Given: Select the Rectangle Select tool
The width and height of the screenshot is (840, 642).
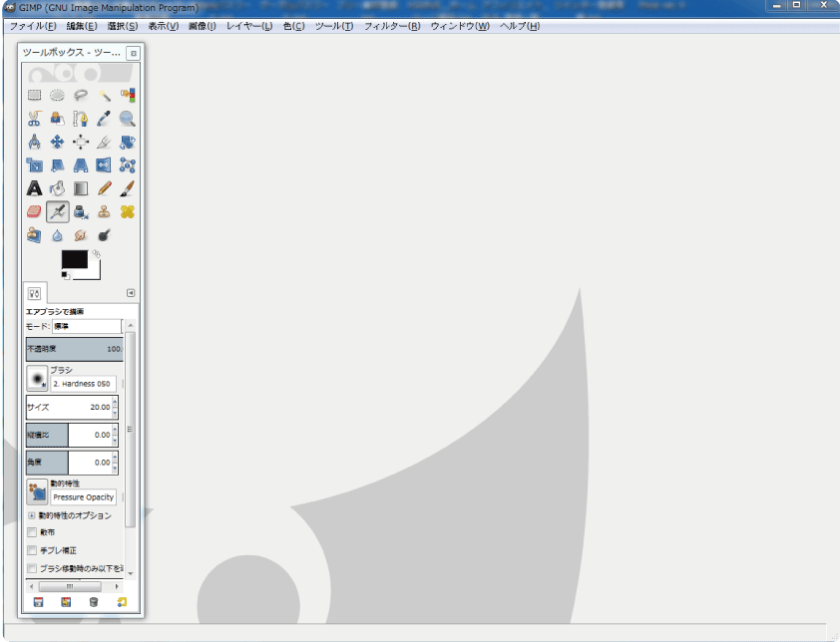Looking at the screenshot, I should tap(34, 96).
